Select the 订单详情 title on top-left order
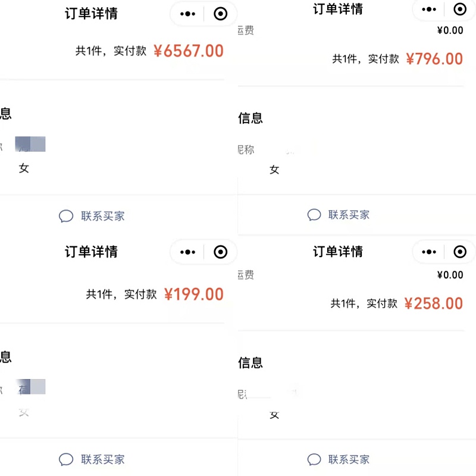Screen dimensions: 476x476 [x=91, y=14]
